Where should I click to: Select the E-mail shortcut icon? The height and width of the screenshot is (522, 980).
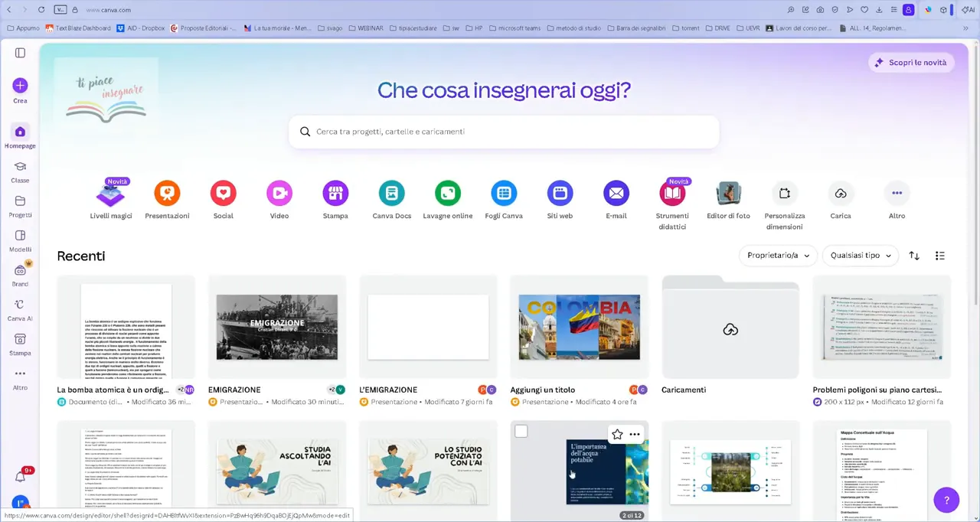616,194
